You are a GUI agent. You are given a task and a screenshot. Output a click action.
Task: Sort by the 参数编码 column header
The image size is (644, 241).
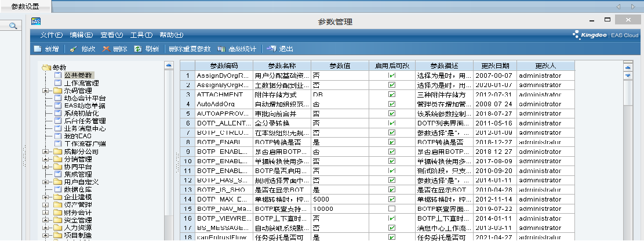224,66
